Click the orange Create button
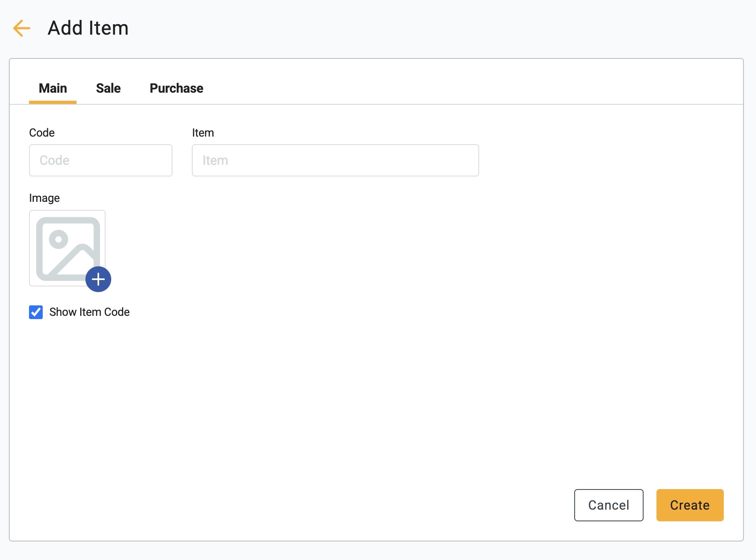Viewport: 756px width, 560px height. 690,505
